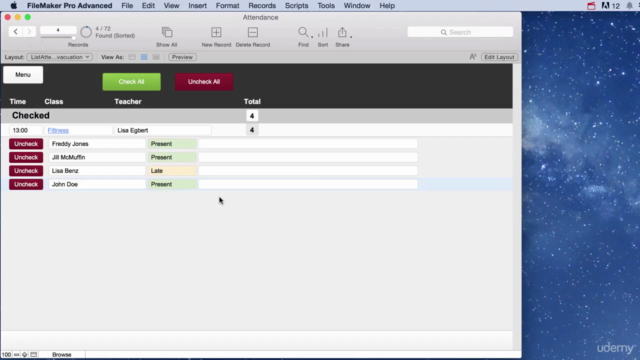The image size is (640, 360).
Task: Click the red Uncheck All button
Action: (204, 82)
